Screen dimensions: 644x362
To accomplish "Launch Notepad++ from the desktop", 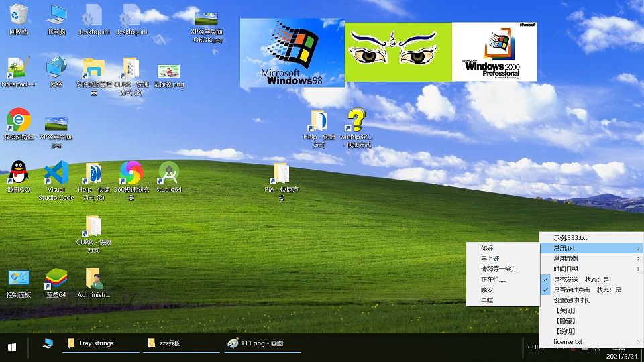I will tap(19, 72).
